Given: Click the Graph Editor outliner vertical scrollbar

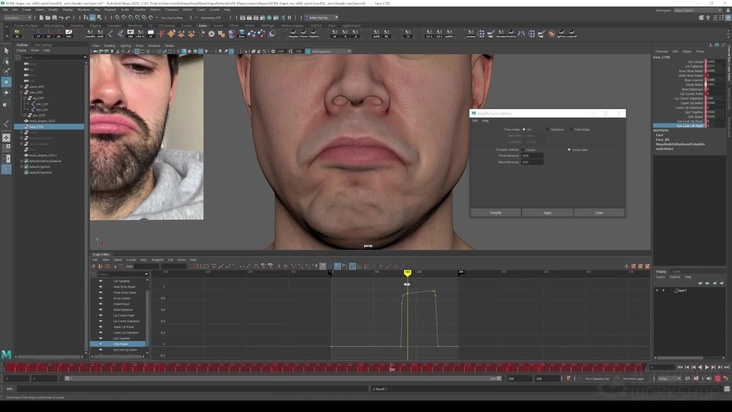Looking at the screenshot, I should click(148, 317).
